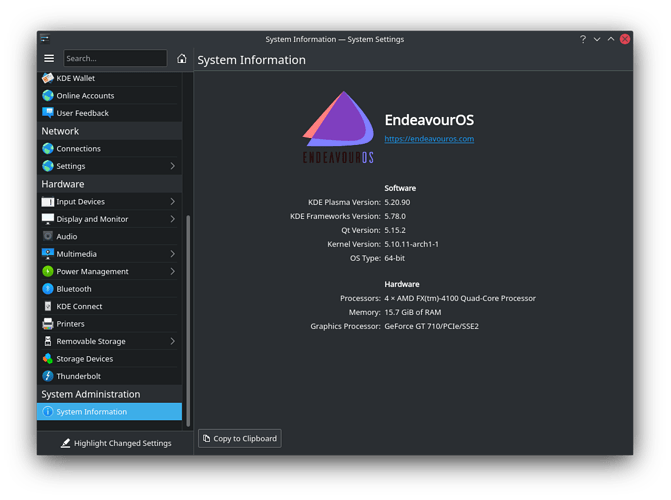Click the Storage Devices icon
The image size is (671, 500).
coord(48,359)
